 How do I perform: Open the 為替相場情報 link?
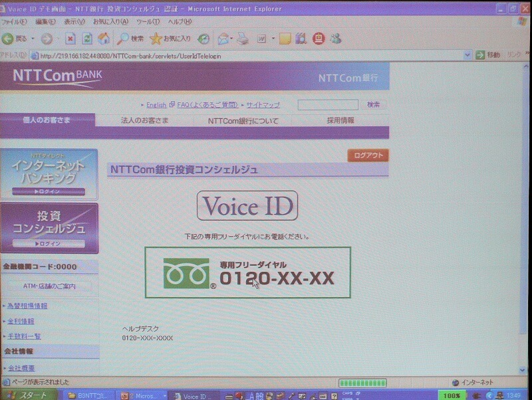[27, 306]
